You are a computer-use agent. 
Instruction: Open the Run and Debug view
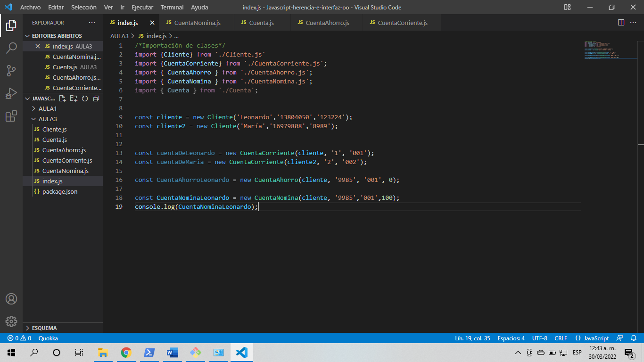pos(11,93)
